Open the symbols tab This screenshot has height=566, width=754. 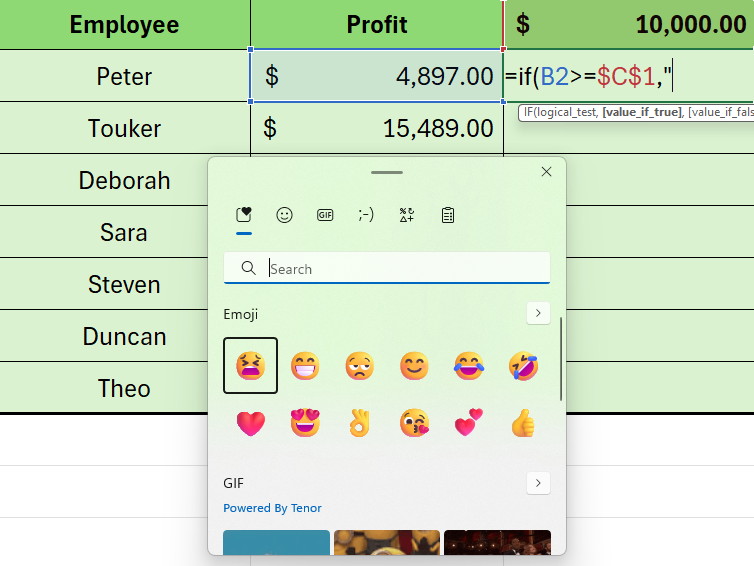(407, 214)
